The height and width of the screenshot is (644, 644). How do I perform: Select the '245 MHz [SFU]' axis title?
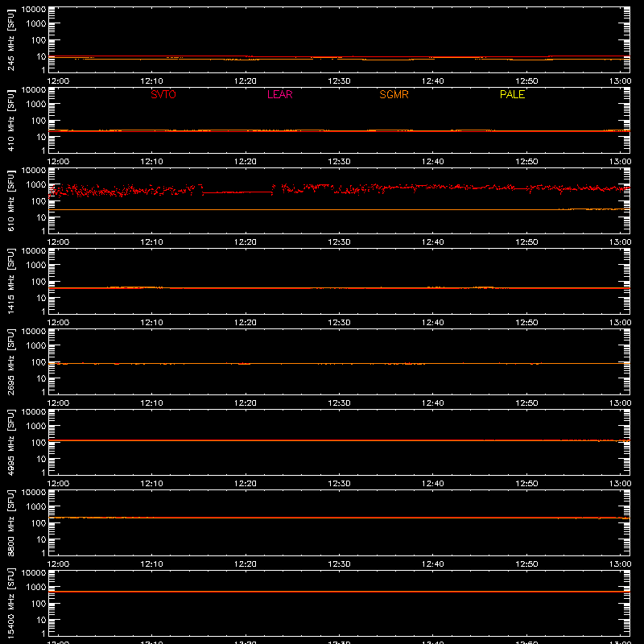[x=10, y=39]
